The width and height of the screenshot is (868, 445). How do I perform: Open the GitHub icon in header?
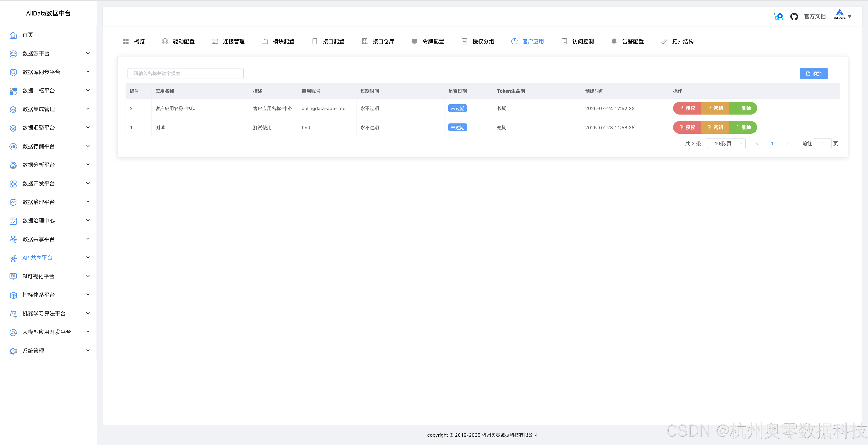pyautogui.click(x=794, y=16)
